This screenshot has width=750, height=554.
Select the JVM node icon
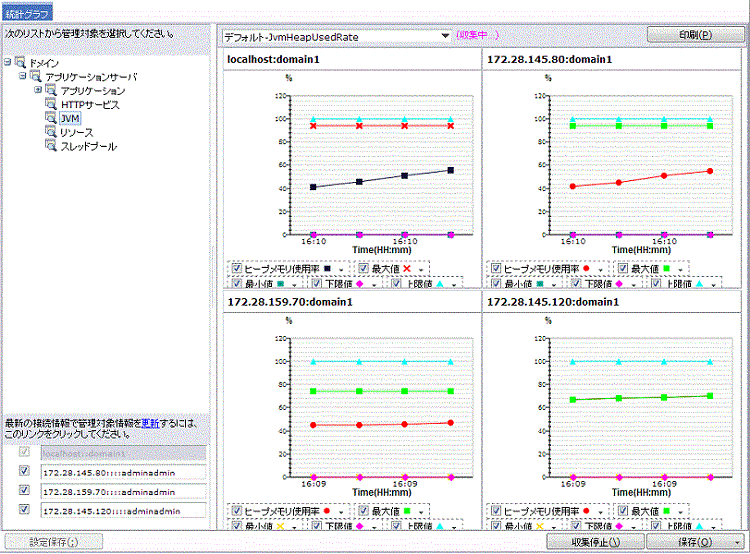click(x=51, y=119)
